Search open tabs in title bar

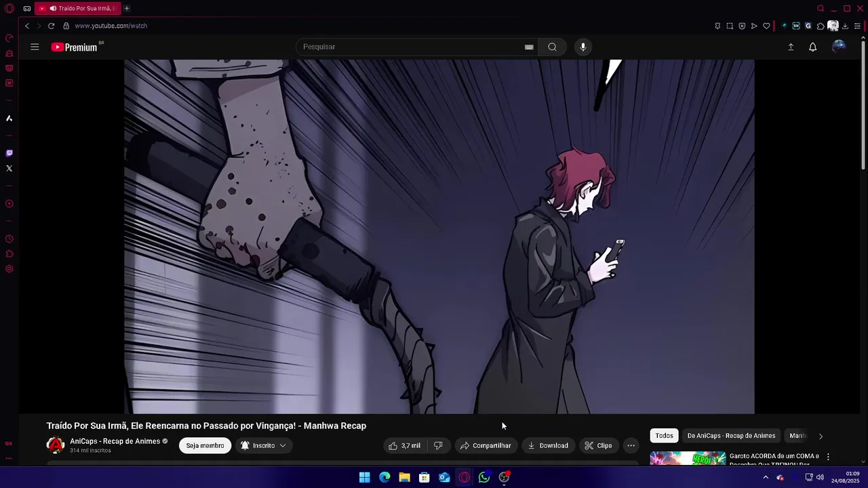coord(821,8)
